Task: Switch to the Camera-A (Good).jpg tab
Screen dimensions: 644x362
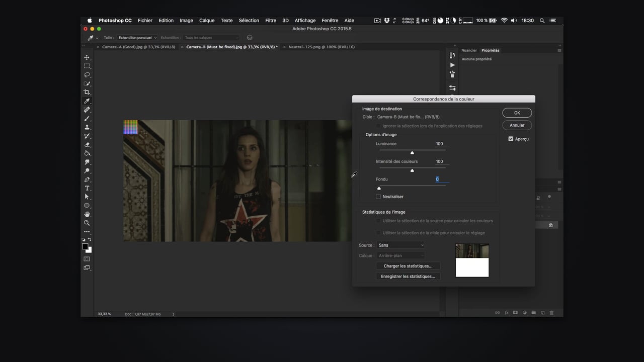Action: click(x=138, y=47)
